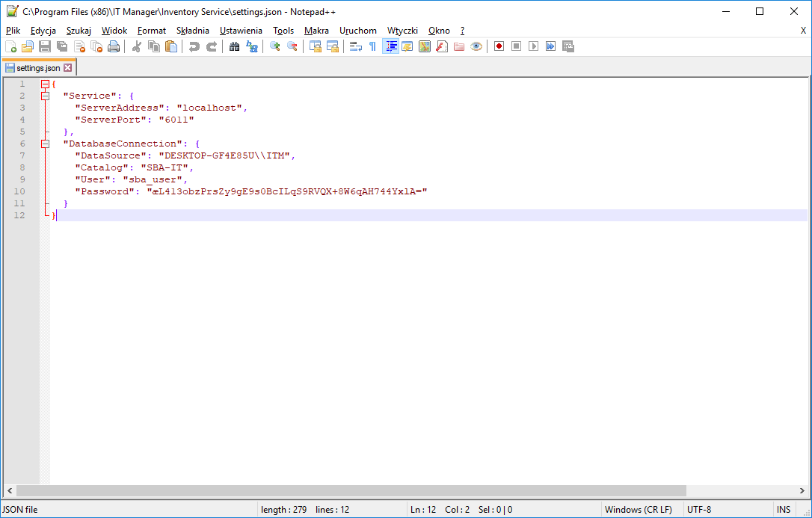Click the Find binoculars icon
Screen dimensions: 812x518
coord(235,46)
